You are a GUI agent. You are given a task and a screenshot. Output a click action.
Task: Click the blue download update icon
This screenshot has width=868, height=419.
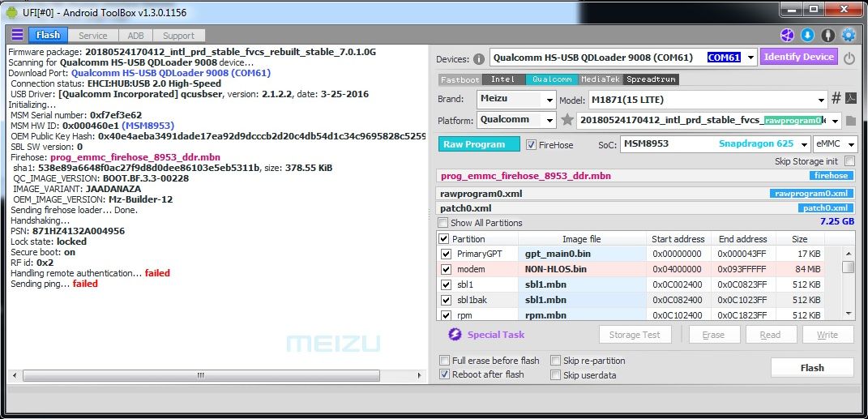point(808,36)
